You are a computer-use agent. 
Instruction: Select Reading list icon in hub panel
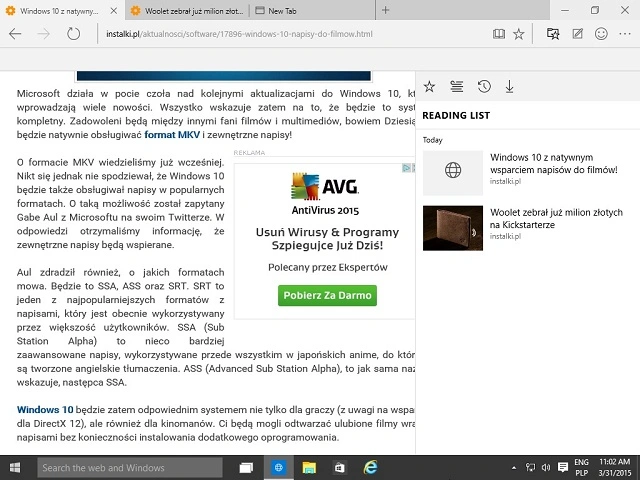(x=457, y=87)
